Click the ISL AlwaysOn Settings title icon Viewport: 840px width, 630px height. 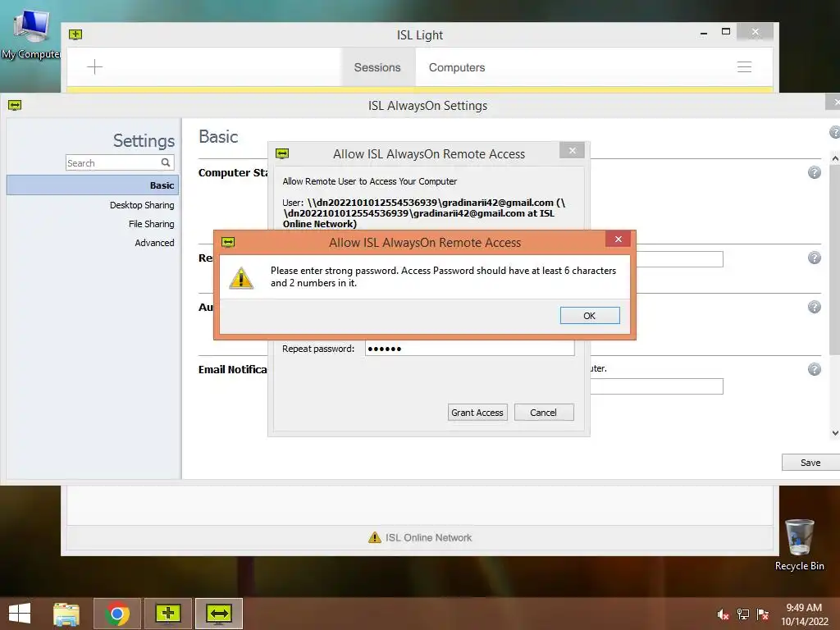point(15,105)
